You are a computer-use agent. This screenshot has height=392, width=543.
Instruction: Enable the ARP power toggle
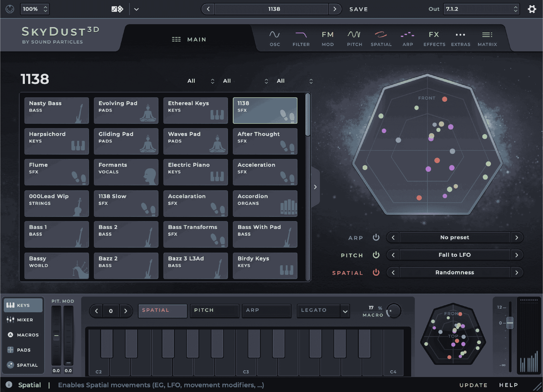coord(376,237)
